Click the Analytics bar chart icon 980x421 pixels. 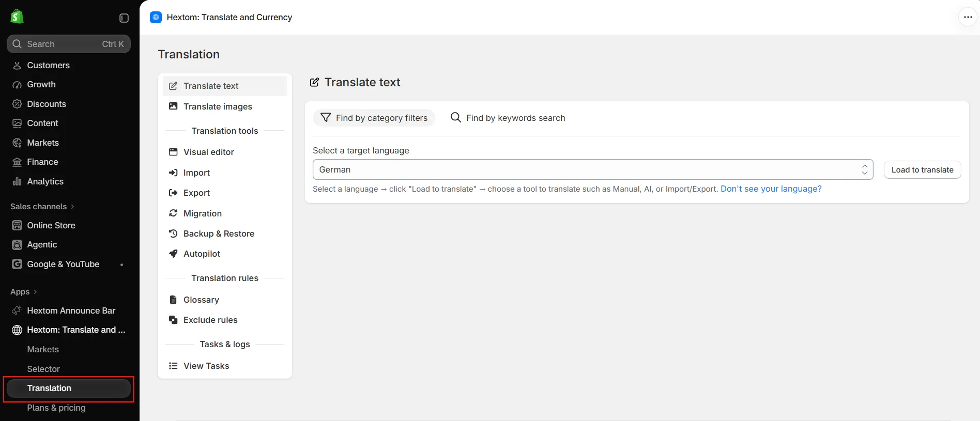tap(17, 181)
